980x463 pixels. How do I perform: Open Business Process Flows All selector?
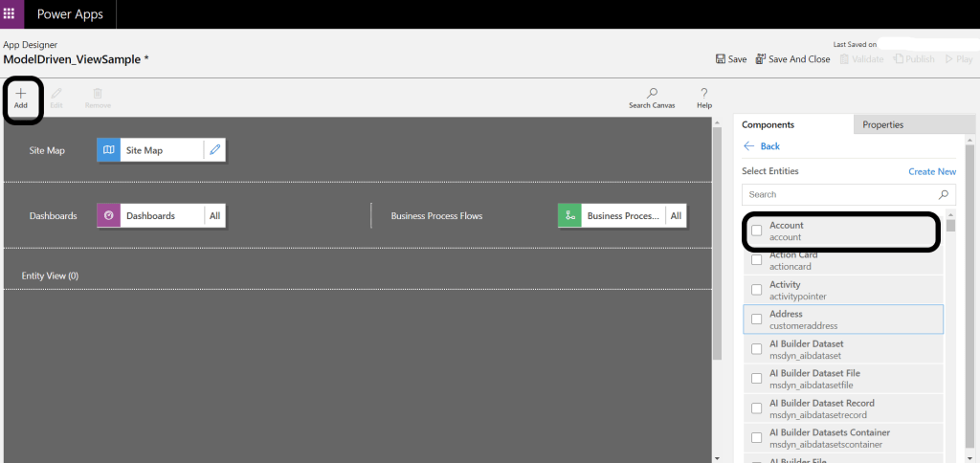676,216
